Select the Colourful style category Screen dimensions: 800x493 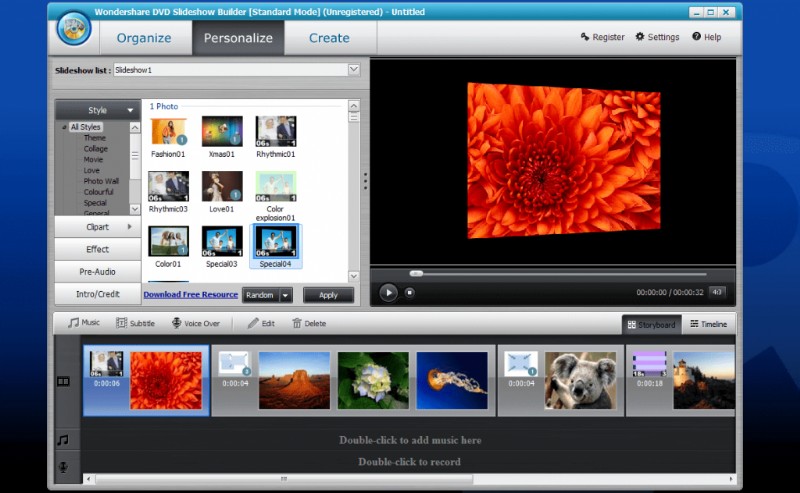(98, 192)
